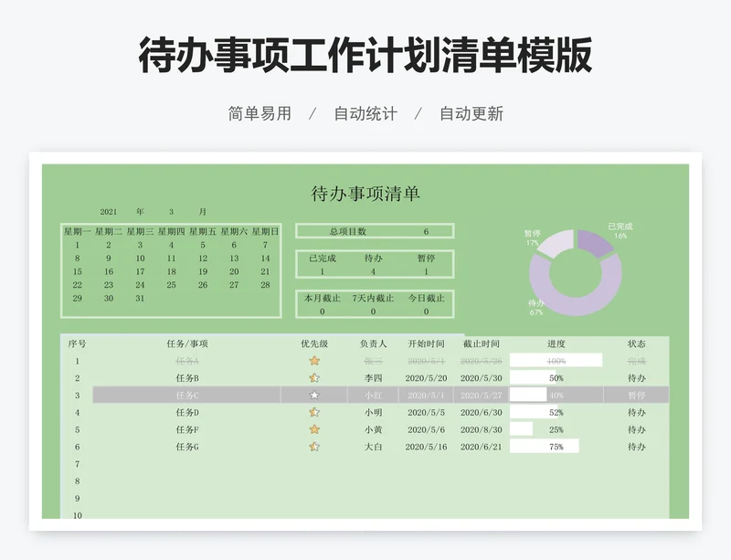731x560 pixels.
Task: Click the 大白 owner cell
Action: [374, 447]
